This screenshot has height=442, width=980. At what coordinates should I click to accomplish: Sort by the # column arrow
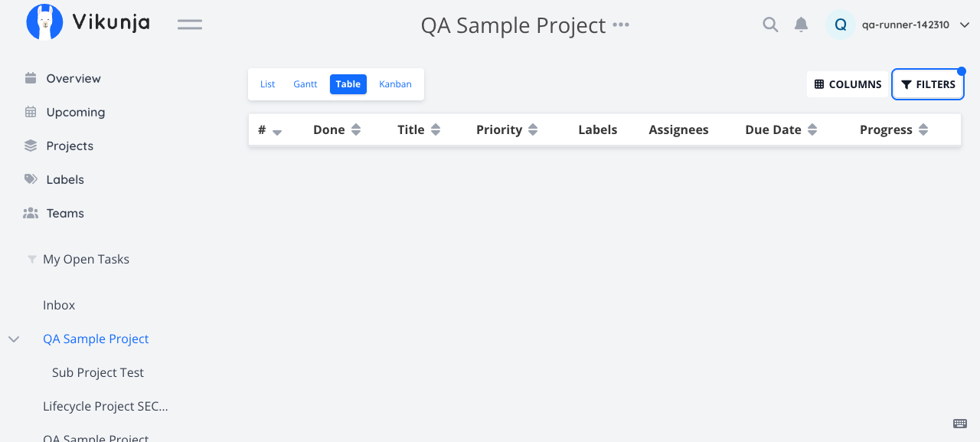277,132
